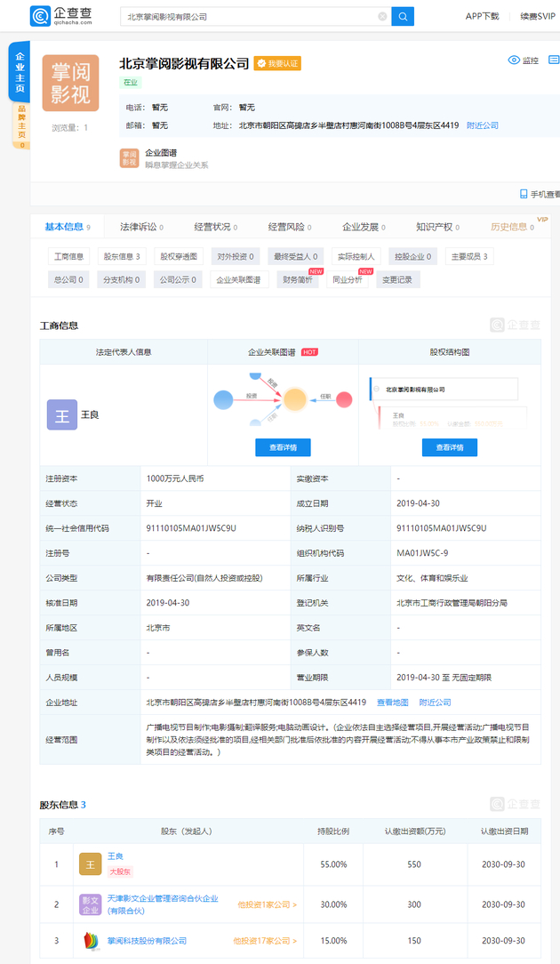Click the blue search magnifier button

pyautogui.click(x=403, y=17)
